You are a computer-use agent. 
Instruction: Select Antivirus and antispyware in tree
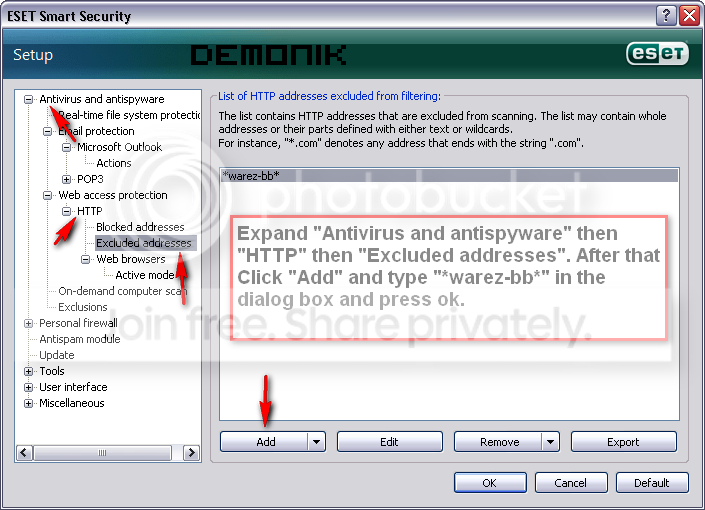pyautogui.click(x=102, y=99)
